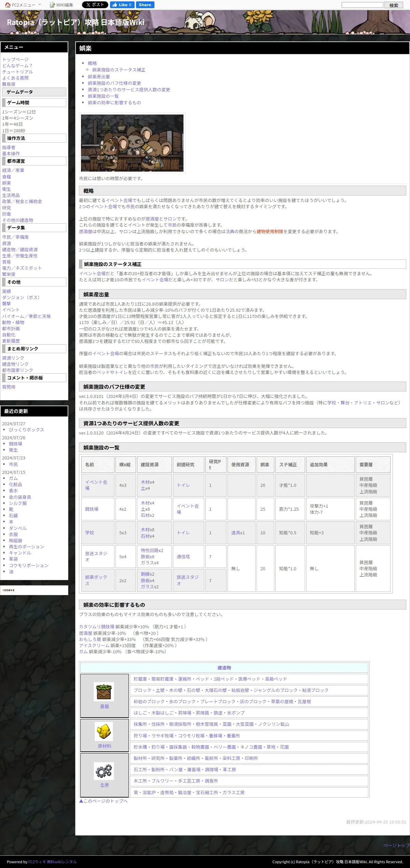Click the 基盤 dirt block icon

[x=104, y=691]
